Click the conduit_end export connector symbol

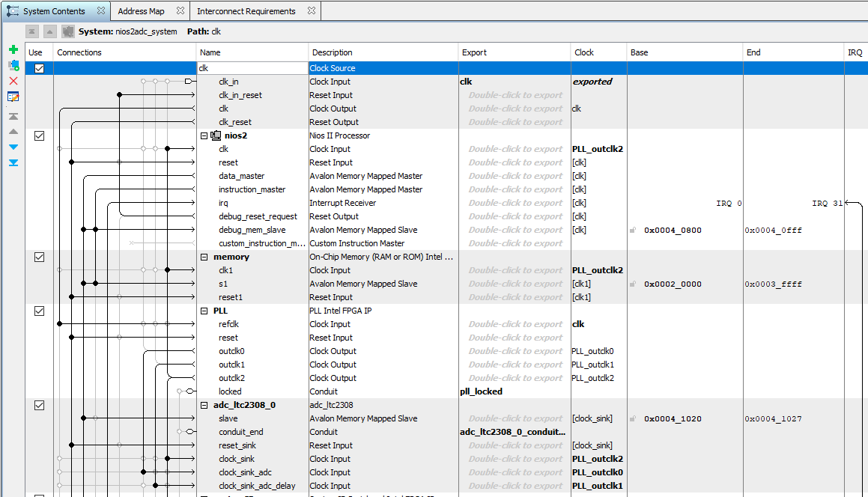click(x=190, y=432)
